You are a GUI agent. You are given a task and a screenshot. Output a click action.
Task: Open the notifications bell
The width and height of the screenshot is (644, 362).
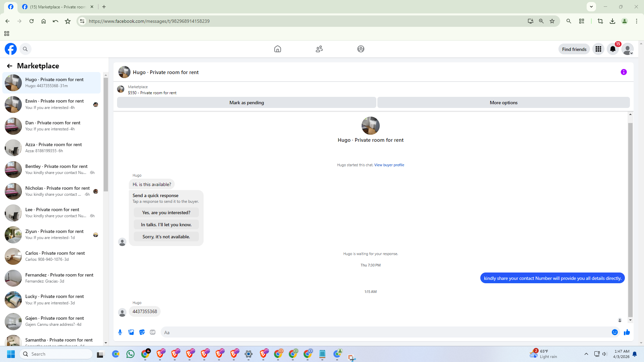pyautogui.click(x=613, y=49)
